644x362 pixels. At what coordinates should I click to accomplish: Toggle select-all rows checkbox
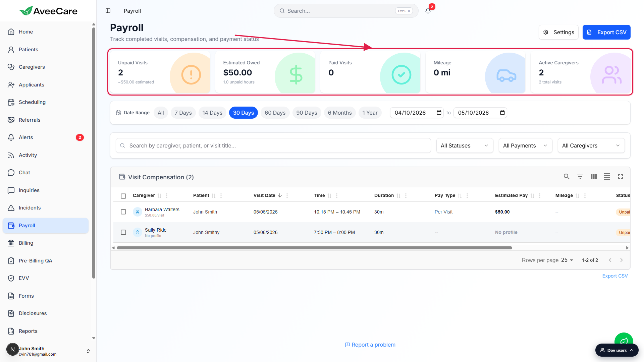coord(123,196)
